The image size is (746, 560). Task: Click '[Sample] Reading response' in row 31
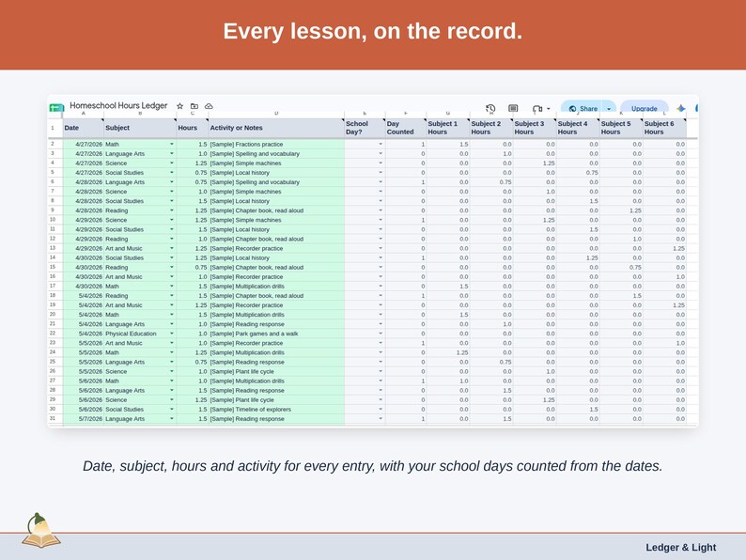pos(276,419)
